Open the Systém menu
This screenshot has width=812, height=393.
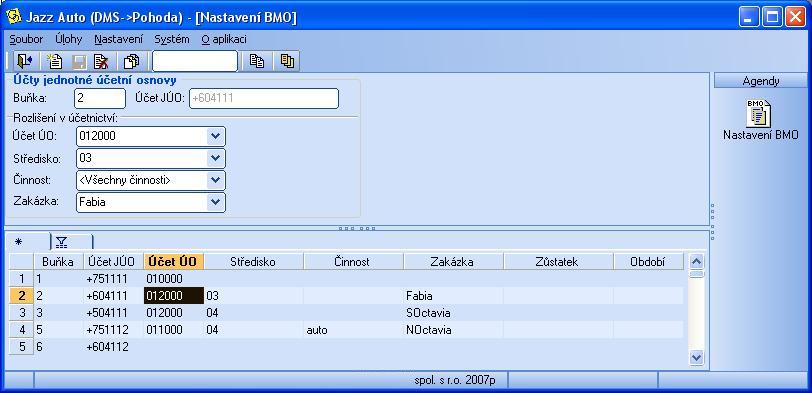coord(172,39)
